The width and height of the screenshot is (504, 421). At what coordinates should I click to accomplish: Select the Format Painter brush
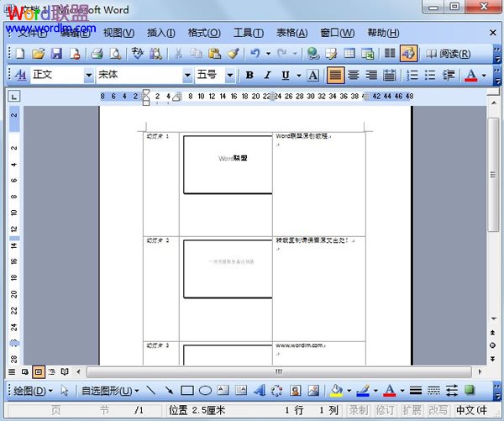(234, 54)
